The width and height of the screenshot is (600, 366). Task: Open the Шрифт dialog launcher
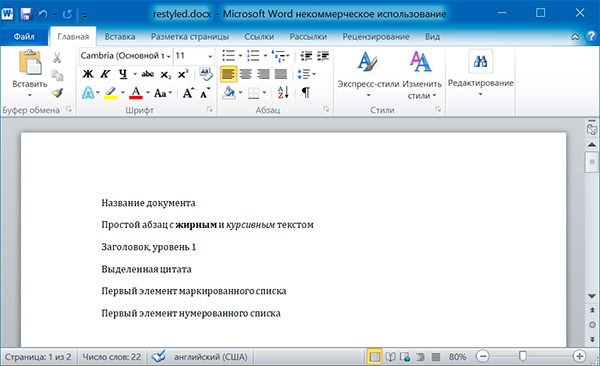click(210, 109)
